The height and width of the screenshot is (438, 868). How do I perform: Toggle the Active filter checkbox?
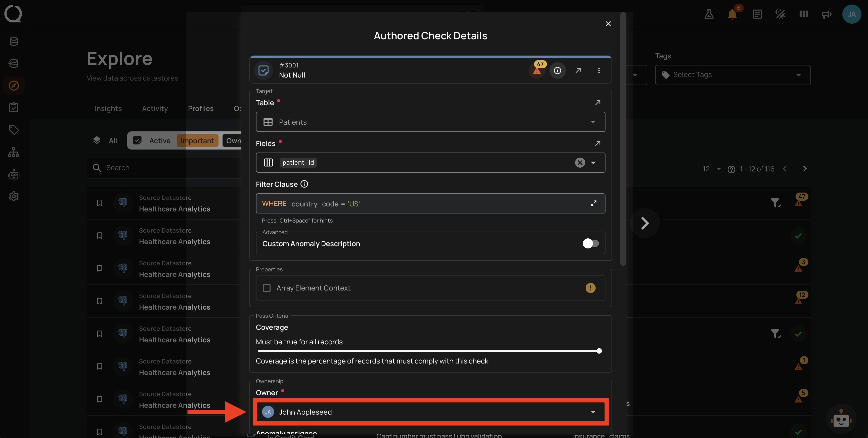pos(137,141)
